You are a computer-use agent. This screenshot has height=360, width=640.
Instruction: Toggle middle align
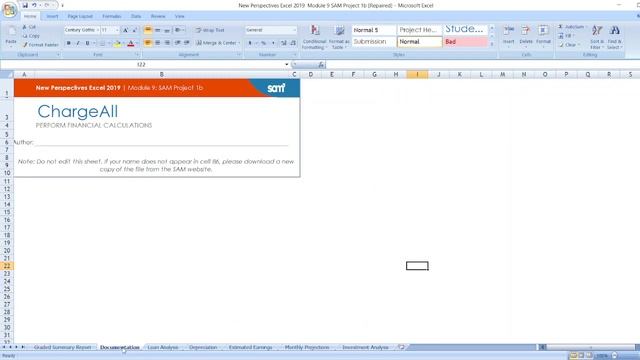(157, 30)
